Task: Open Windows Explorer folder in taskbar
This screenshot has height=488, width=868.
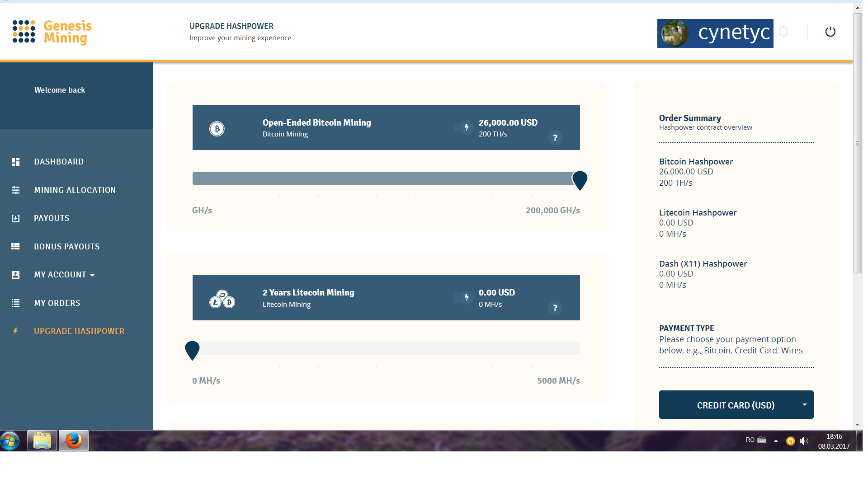Action: point(42,440)
